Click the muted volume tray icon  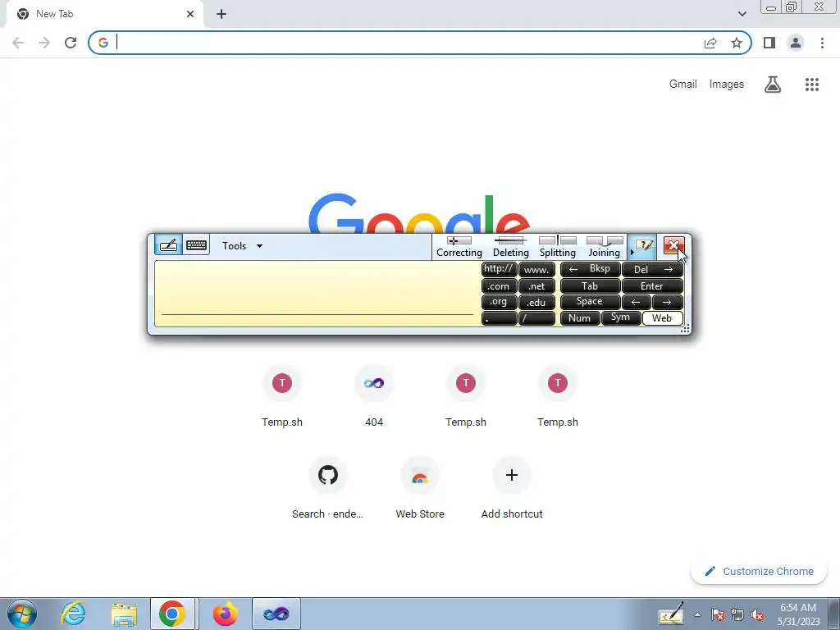coord(757,615)
